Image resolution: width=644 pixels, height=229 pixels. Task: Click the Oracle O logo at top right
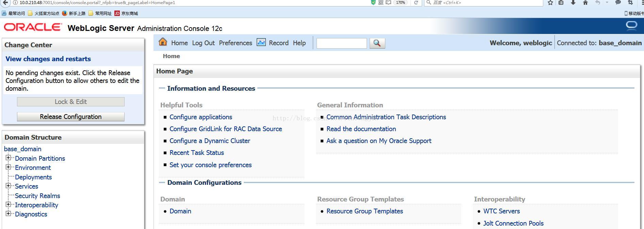631,25
